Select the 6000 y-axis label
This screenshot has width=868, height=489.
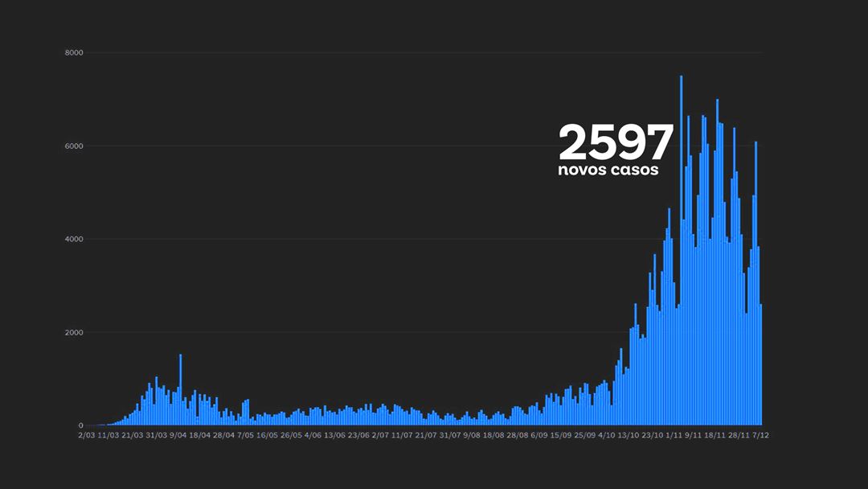point(74,146)
